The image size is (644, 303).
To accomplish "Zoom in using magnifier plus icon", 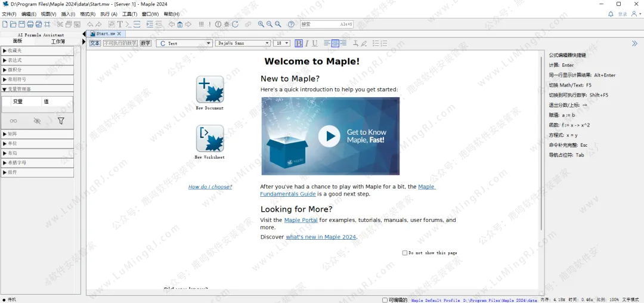I will 261,24.
